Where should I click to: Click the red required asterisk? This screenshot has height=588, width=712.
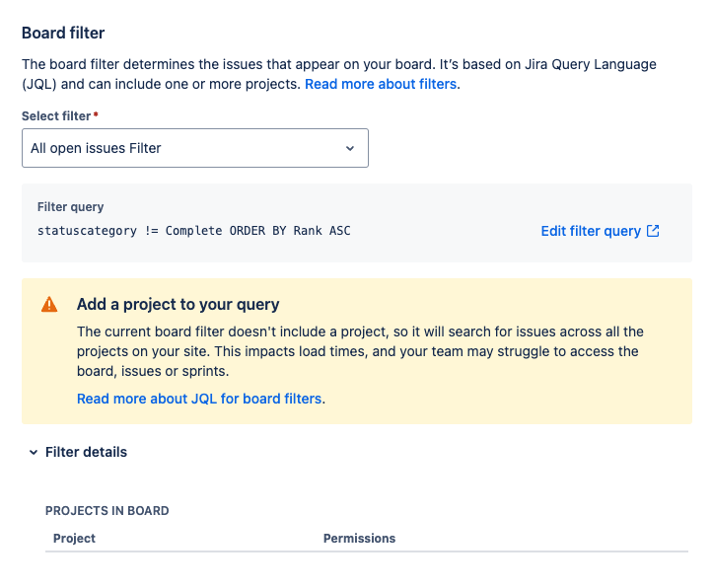(x=96, y=115)
